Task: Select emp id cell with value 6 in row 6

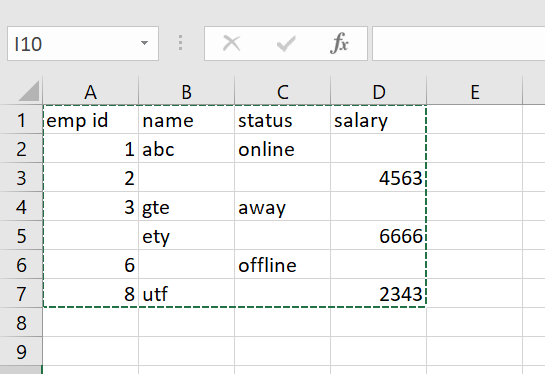Action: click(x=91, y=264)
